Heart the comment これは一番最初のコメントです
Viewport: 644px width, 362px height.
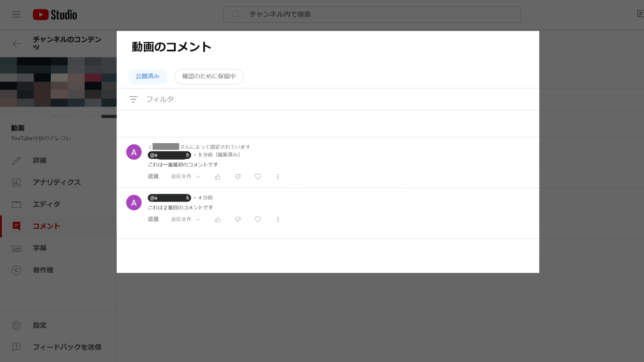tap(258, 177)
